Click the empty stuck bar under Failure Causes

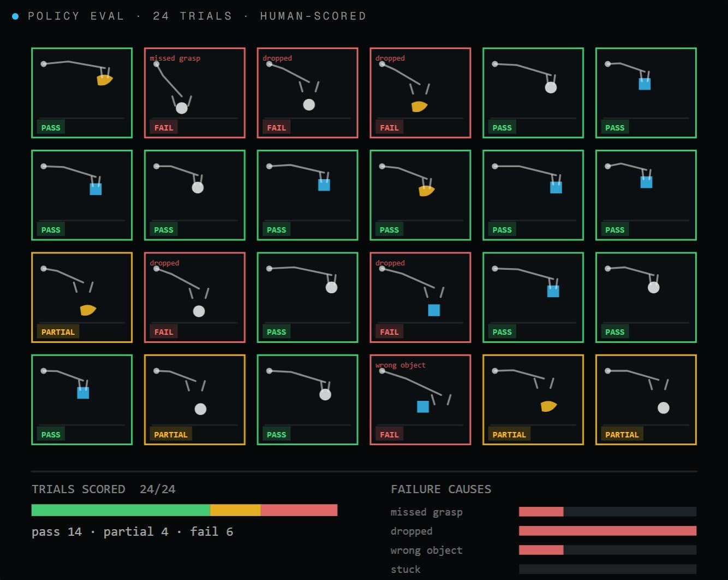pyautogui.click(x=607, y=569)
